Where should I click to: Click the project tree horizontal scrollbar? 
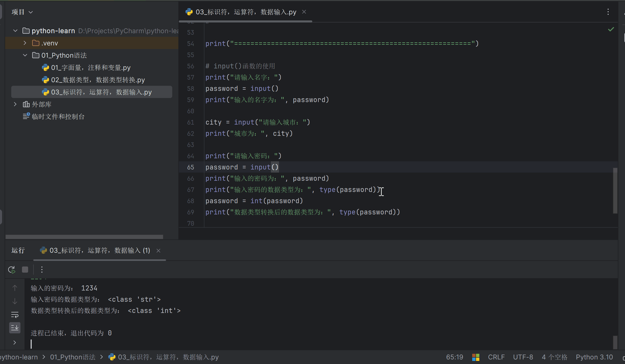(x=84, y=237)
